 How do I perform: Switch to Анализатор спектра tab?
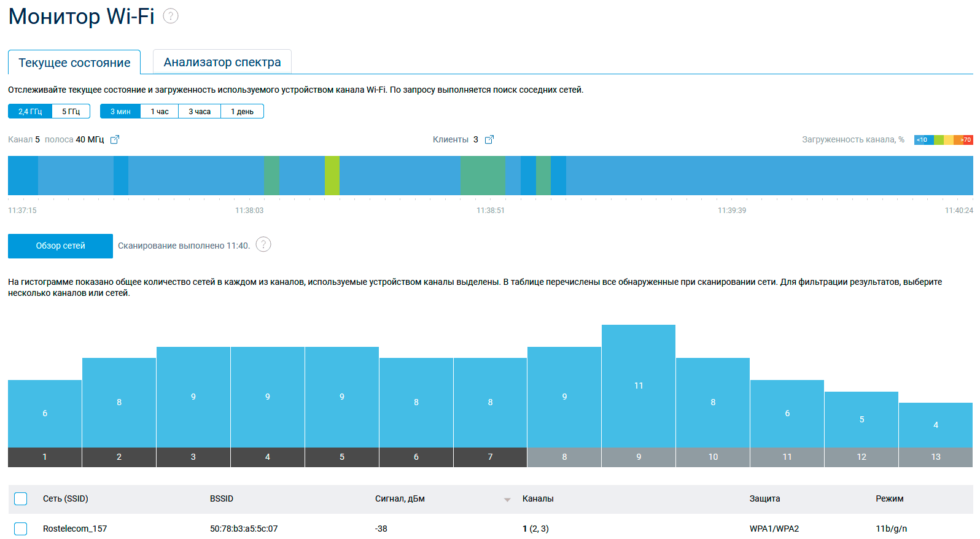[222, 63]
